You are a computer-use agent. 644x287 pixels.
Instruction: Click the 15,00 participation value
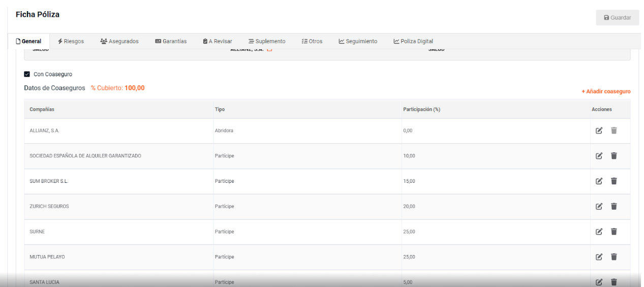coord(409,181)
